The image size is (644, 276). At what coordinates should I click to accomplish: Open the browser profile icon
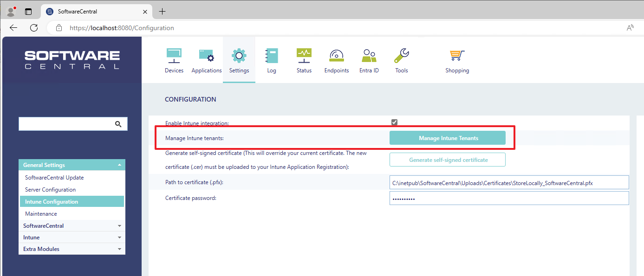11,11
